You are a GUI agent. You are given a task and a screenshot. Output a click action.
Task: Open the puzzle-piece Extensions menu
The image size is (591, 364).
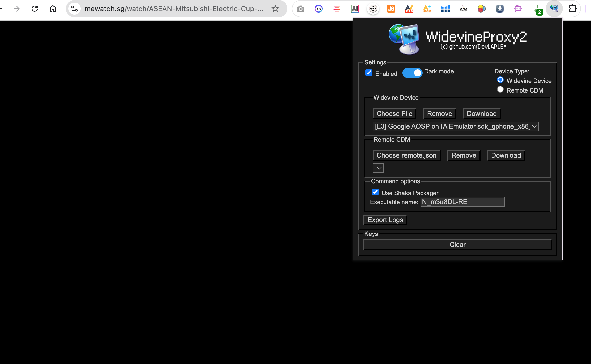572,9
